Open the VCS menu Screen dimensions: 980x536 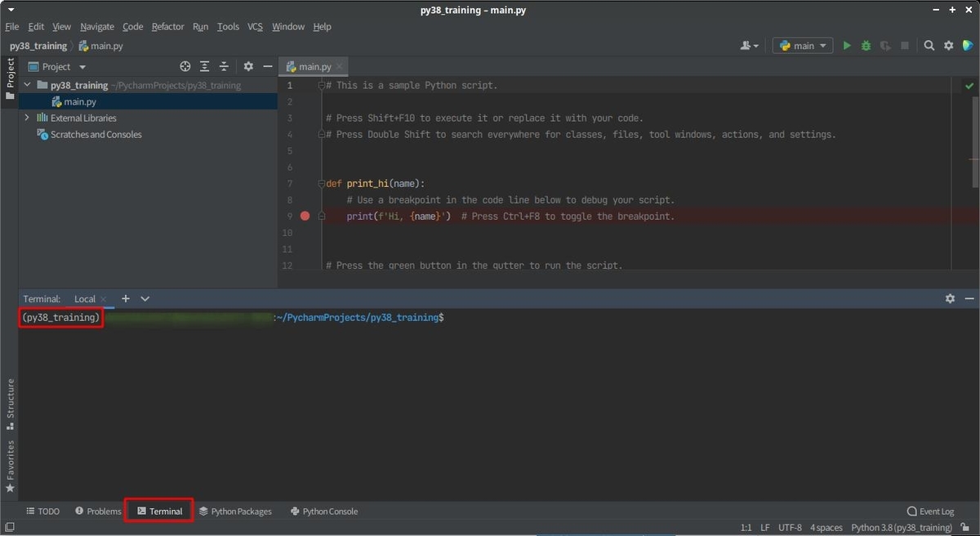[256, 27]
